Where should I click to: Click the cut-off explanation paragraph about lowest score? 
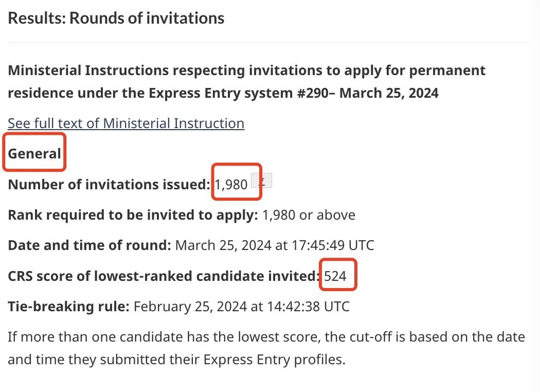(x=266, y=338)
